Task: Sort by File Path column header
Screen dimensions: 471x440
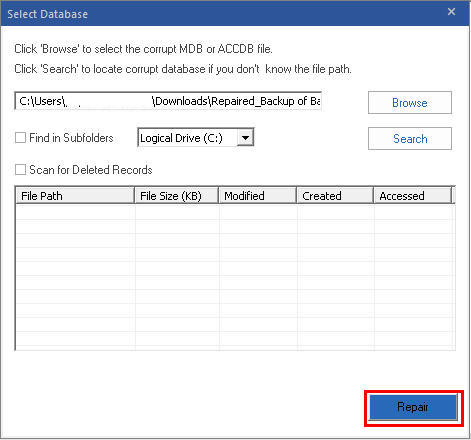Action: click(x=75, y=196)
